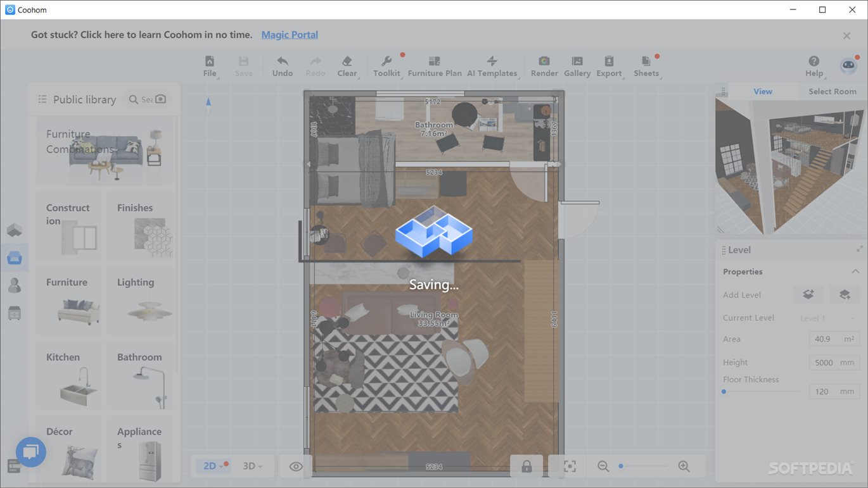The image size is (868, 488).
Task: Select the Select Room tab
Action: (833, 91)
